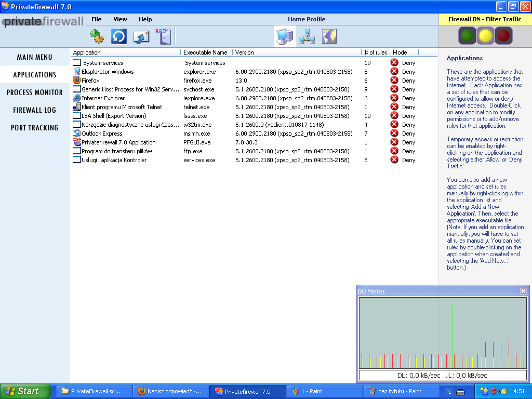Click the 'telnet.exe' executable name
Screen dimensions: 532x399
pyautogui.click(x=196, y=107)
